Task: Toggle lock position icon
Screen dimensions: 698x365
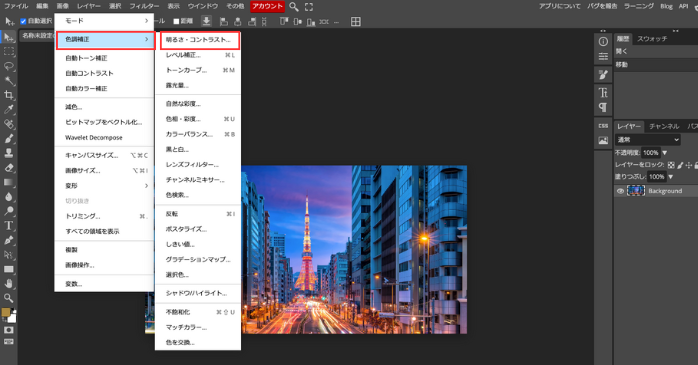Action: (689, 165)
